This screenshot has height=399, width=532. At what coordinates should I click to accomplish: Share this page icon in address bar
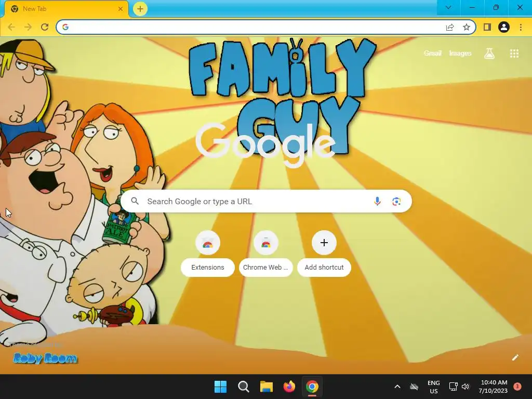click(x=450, y=27)
